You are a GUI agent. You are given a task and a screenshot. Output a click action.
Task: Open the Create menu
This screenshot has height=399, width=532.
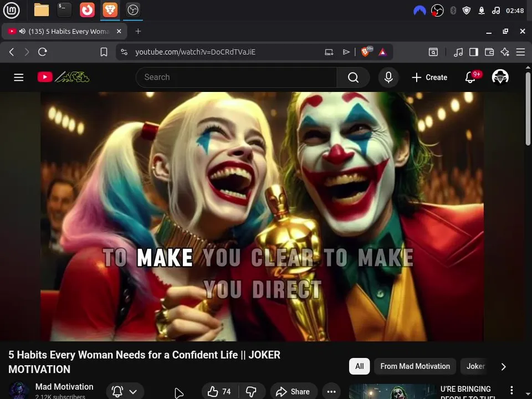(429, 78)
